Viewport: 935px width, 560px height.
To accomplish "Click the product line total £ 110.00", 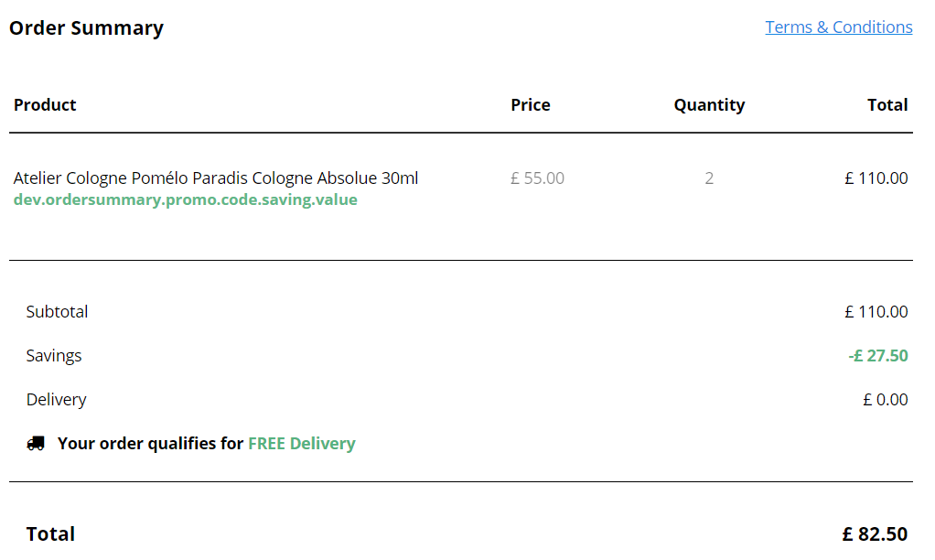I will [876, 178].
